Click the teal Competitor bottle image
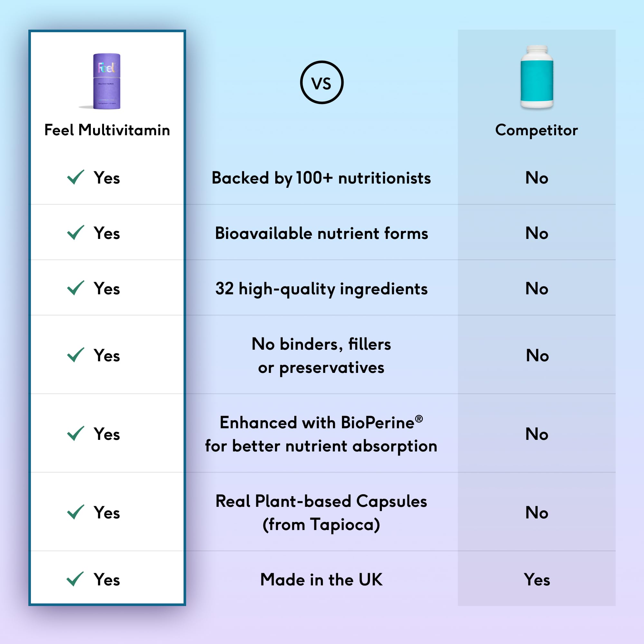The width and height of the screenshot is (644, 644). click(x=537, y=77)
